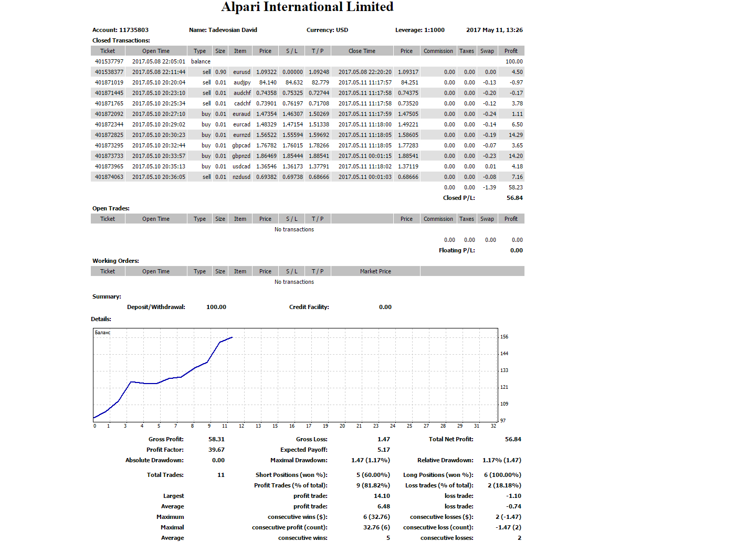Click the Alpari International Limited report title
This screenshot has height=542, width=756.
click(x=307, y=7)
